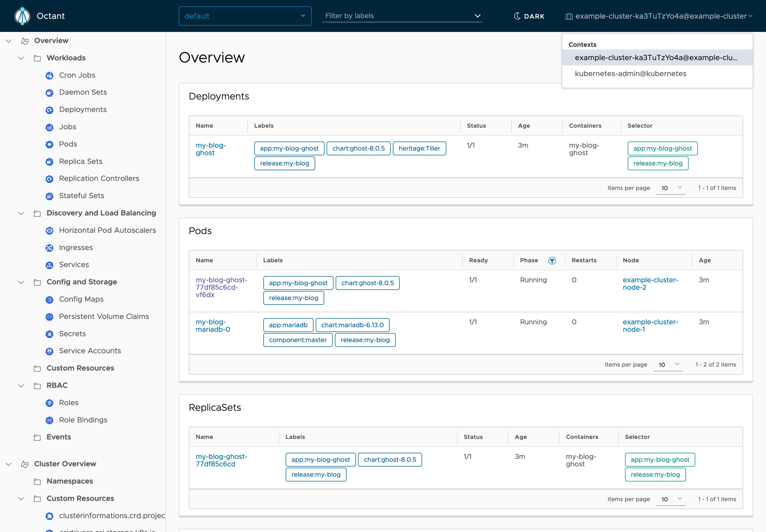
Task: Select the kubernetes-admin@kubernetes context
Action: coord(630,74)
